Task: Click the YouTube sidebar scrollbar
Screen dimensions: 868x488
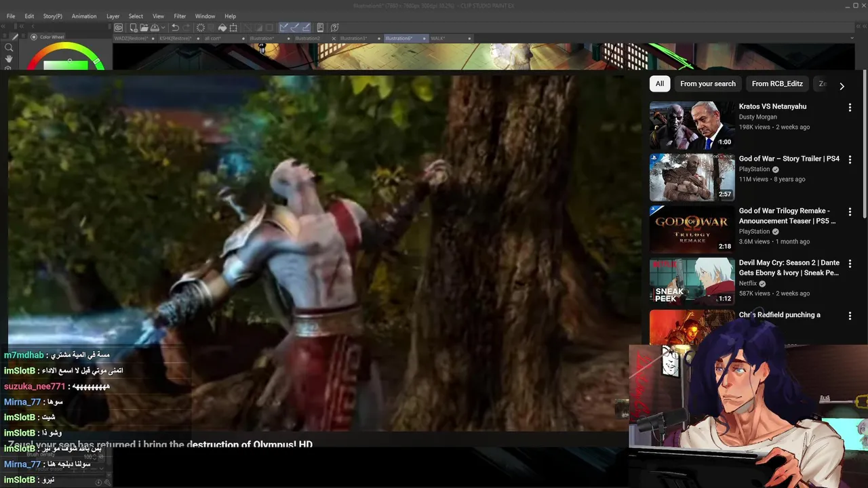Action: (x=864, y=144)
